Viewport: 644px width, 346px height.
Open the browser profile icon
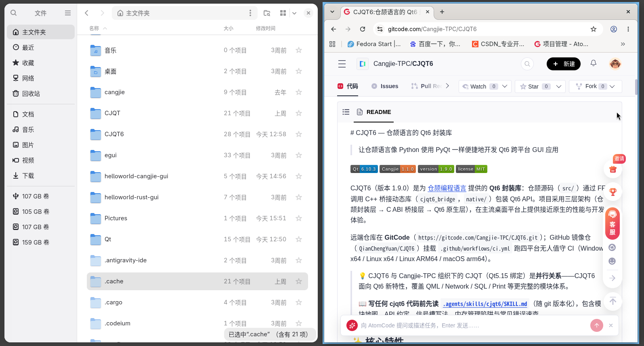(x=614, y=29)
